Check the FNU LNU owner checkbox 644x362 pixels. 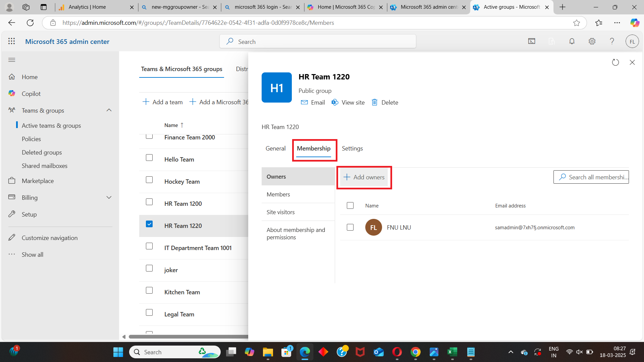coord(350,227)
